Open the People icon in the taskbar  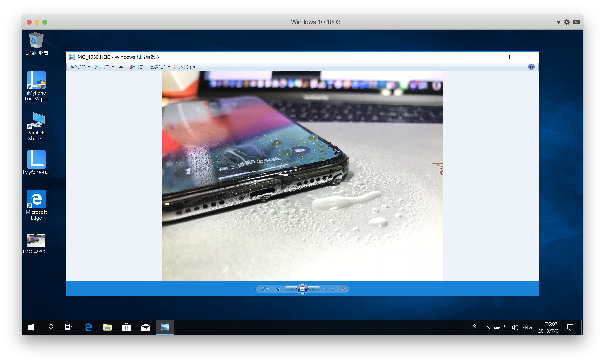coord(473,327)
